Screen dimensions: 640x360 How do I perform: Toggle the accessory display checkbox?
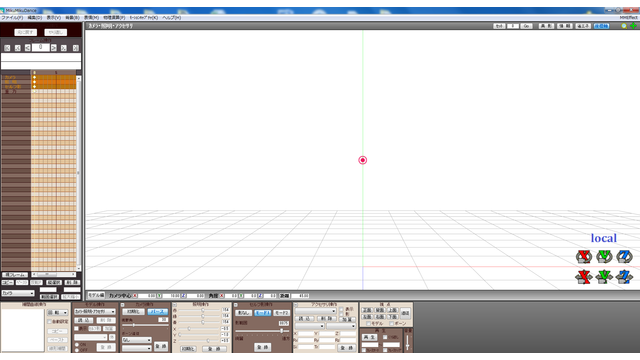(x=342, y=309)
